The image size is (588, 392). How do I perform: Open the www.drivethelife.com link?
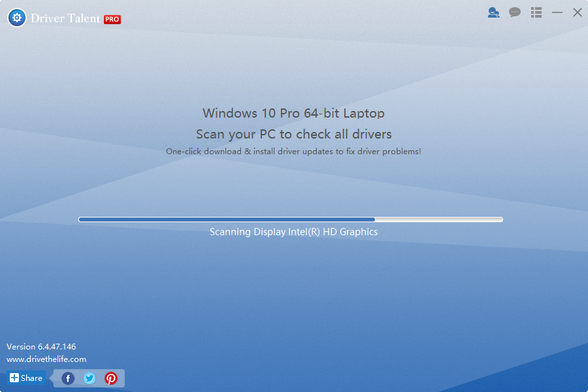(x=46, y=359)
